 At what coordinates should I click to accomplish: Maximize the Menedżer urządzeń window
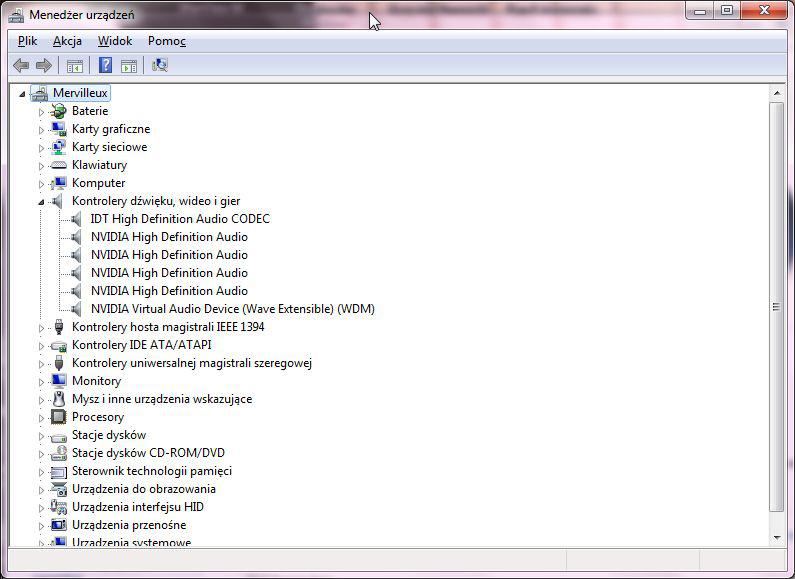(727, 11)
